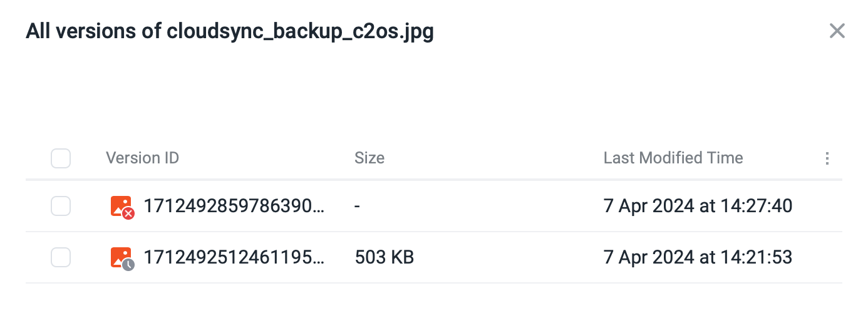Click the delete-marker image icon for version 1712492859786390
Image resolution: width=868 pixels, height=313 pixels.
tap(121, 206)
